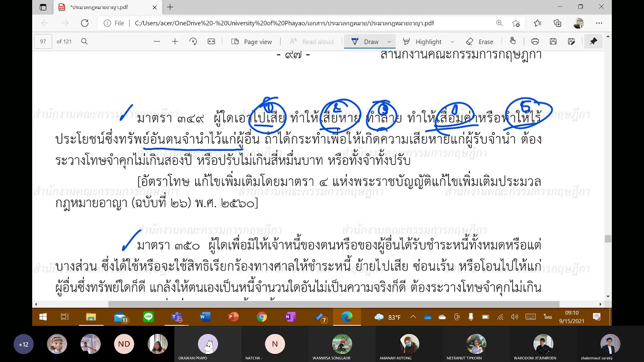Image resolution: width=644 pixels, height=362 pixels.
Task: Open Edge Settings and more menu
Action: point(599,23)
